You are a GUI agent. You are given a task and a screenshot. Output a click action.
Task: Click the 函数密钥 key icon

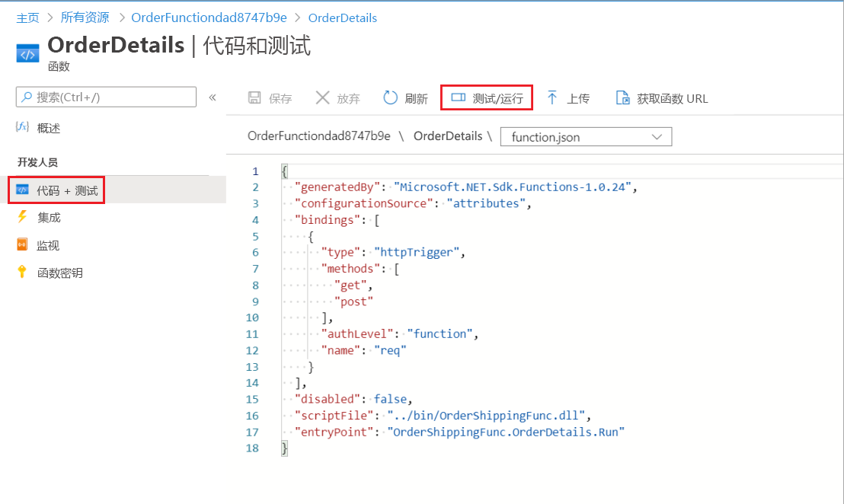pos(22,272)
